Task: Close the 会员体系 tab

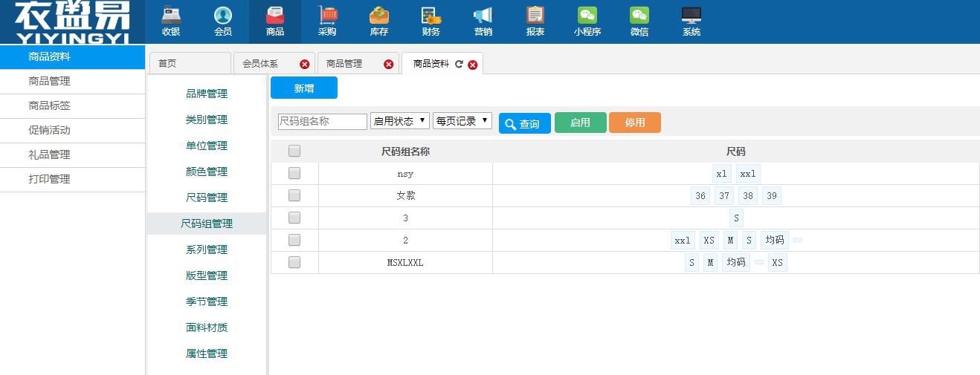Action: pos(304,65)
